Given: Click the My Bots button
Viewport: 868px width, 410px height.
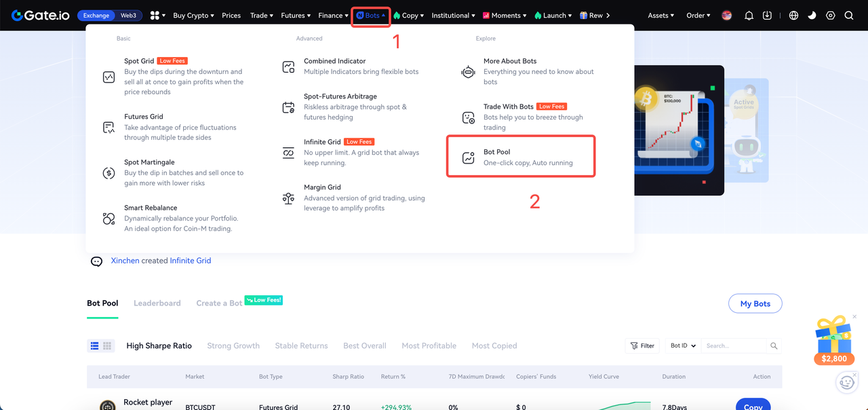Looking at the screenshot, I should tap(755, 303).
